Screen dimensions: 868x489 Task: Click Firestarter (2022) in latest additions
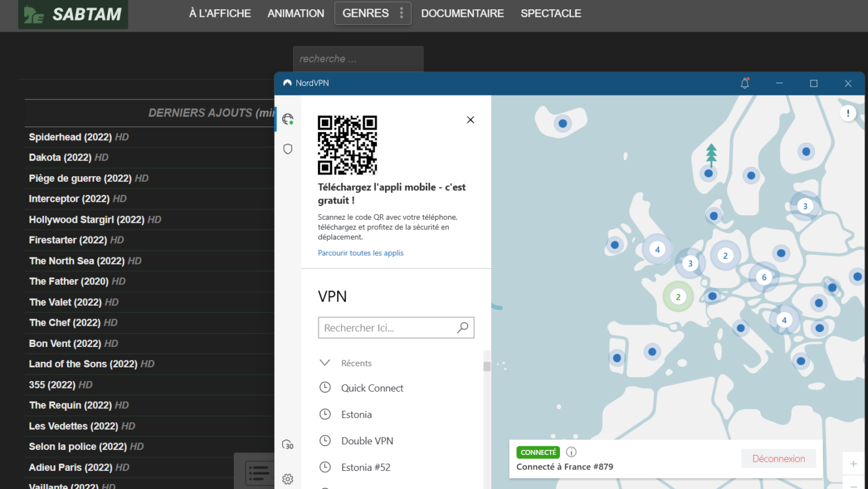68,240
